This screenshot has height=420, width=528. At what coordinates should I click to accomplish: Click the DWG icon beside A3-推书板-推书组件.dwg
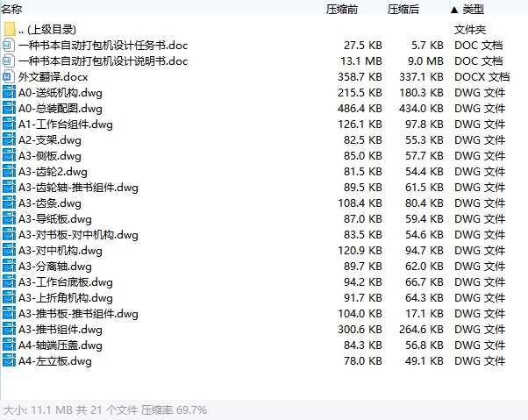click(x=9, y=314)
